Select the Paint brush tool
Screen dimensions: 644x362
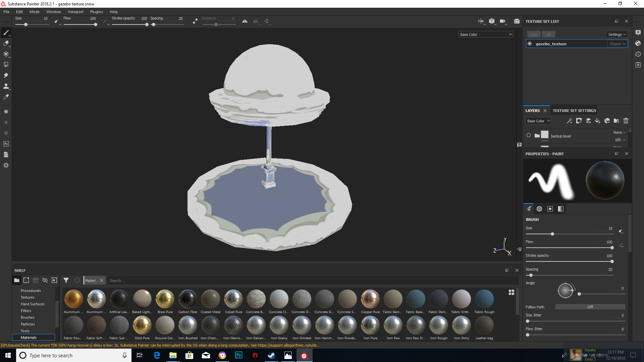[6, 33]
